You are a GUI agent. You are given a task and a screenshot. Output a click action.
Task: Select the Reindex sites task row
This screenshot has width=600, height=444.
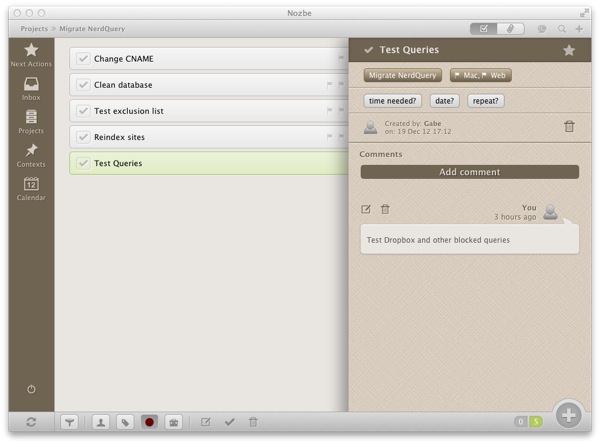209,137
